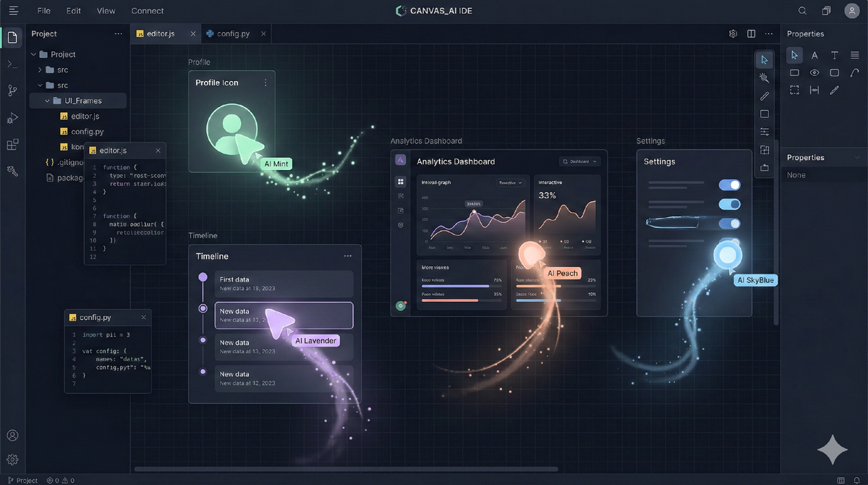Viewport: 868px width, 485px height.
Task: Open the Dashboard dropdown in Analytics card
Action: (x=579, y=161)
